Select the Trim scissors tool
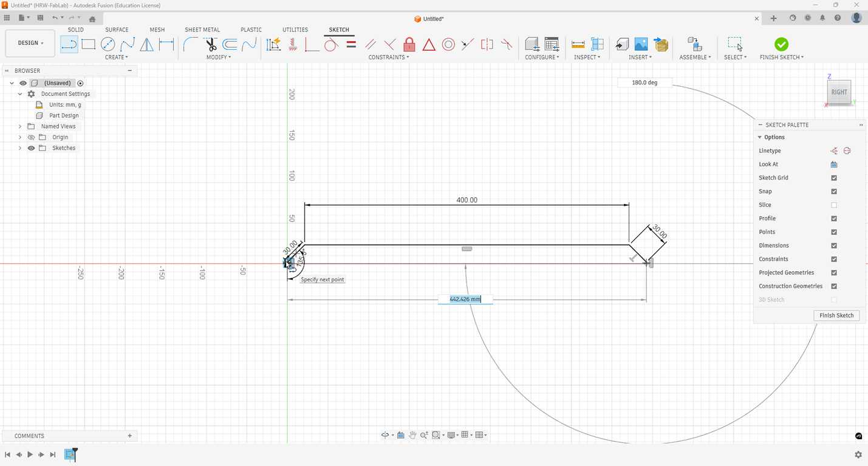868x466 pixels. [210, 44]
